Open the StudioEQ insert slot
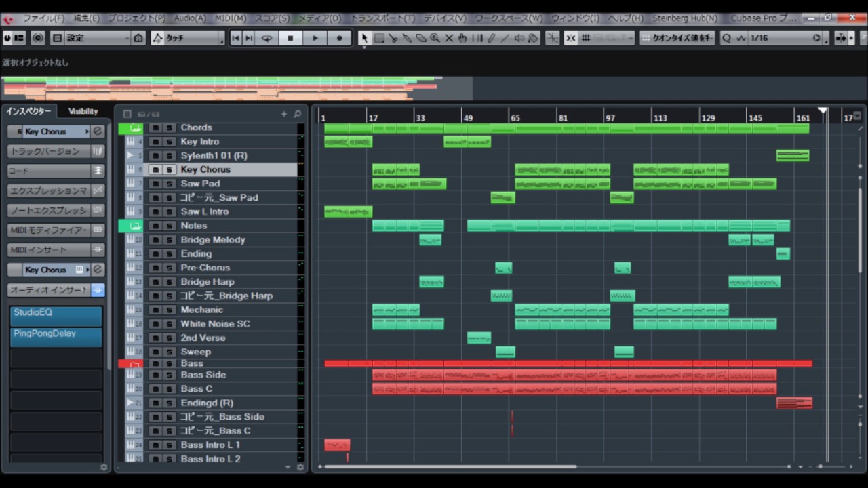This screenshot has width=868, height=488. point(56,316)
